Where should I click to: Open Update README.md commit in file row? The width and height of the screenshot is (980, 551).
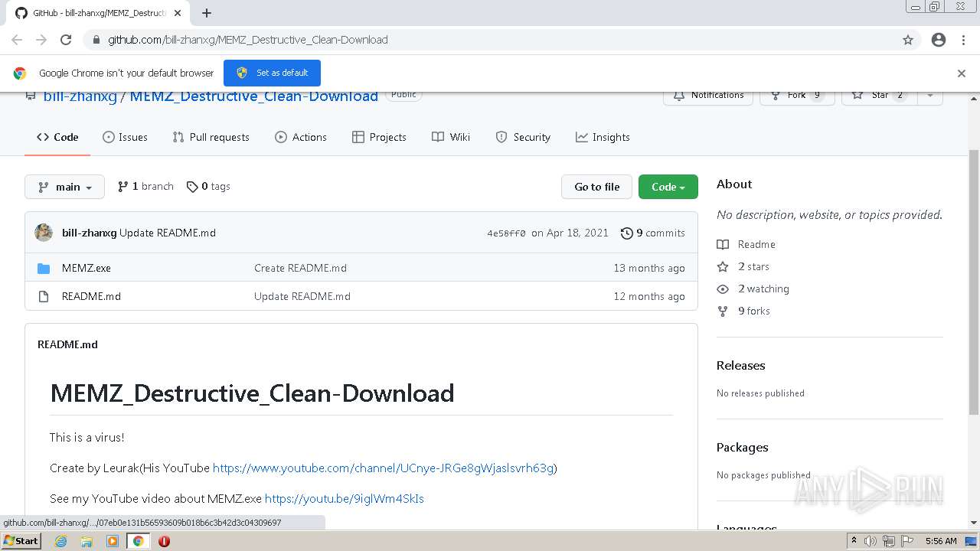pyautogui.click(x=302, y=296)
